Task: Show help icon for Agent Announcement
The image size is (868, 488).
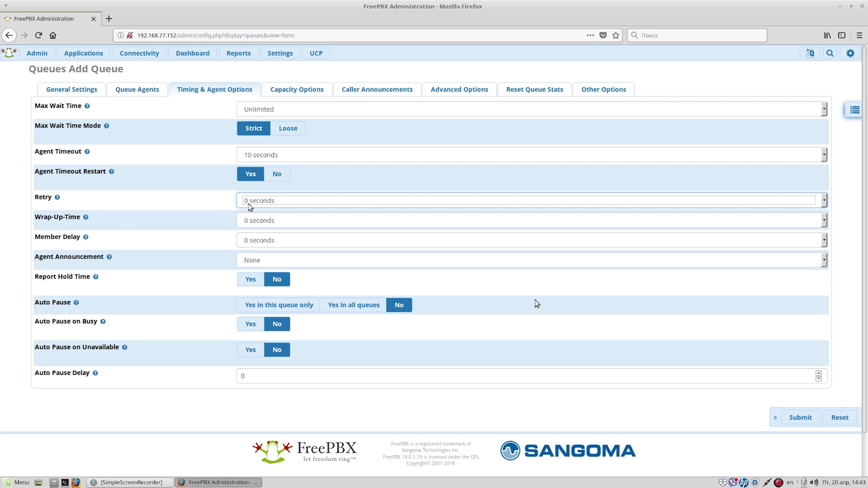Action: pyautogui.click(x=109, y=257)
